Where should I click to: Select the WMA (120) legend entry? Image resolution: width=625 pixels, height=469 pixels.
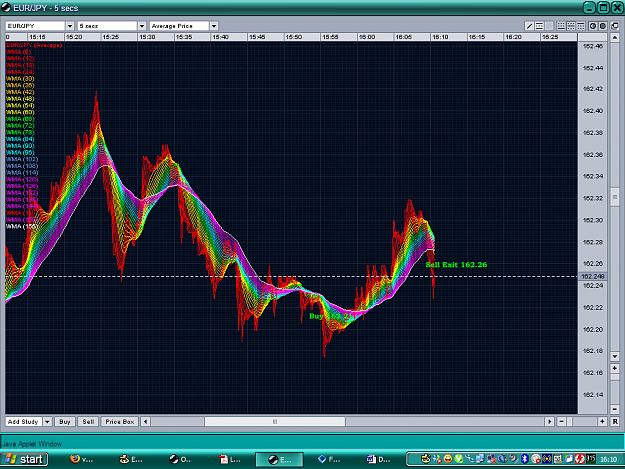[x=22, y=179]
